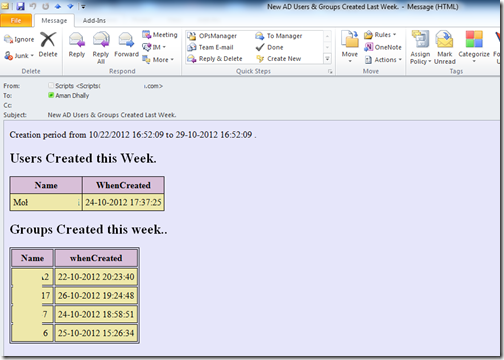
Task: Click Name header in users table
Action: (x=46, y=185)
